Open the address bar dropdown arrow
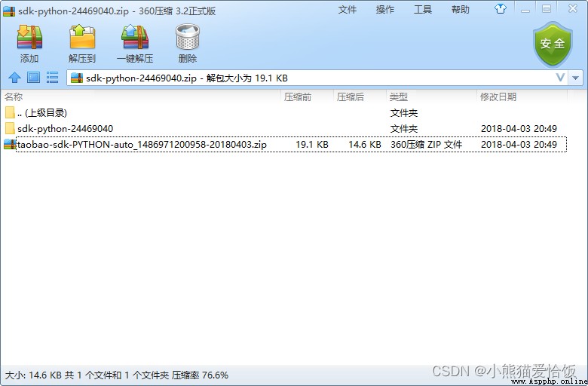This screenshot has height=386, width=588. click(x=575, y=78)
